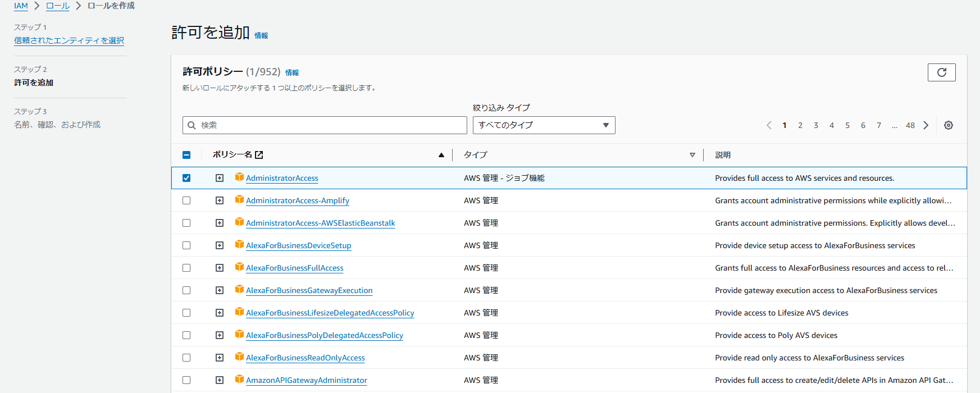980x393 pixels.
Task: Go to pagination page 4
Action: (832, 125)
